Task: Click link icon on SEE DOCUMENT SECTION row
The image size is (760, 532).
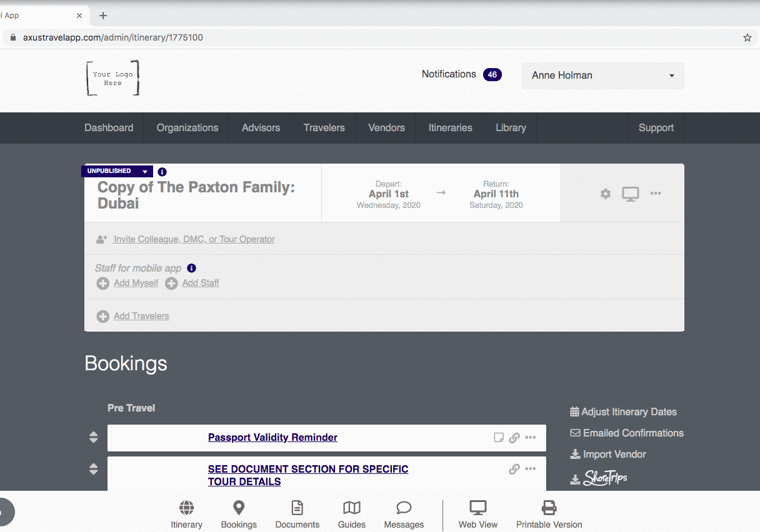Action: pos(514,469)
